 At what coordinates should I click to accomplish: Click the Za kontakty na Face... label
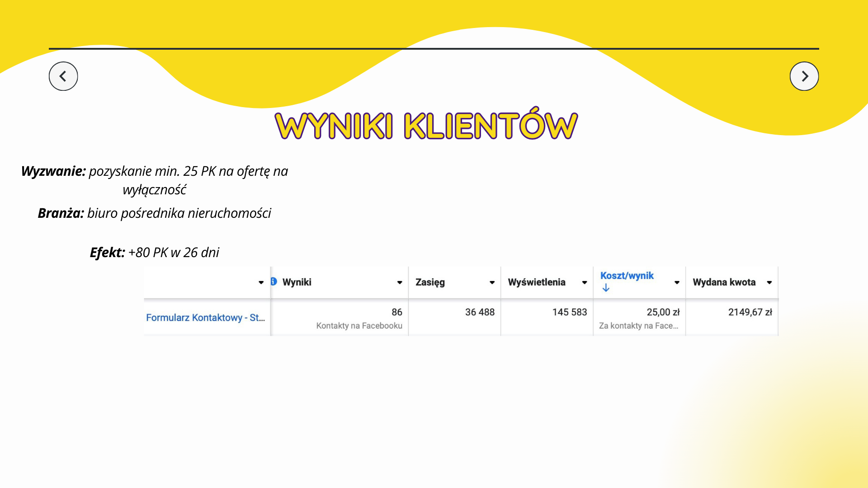point(638,326)
